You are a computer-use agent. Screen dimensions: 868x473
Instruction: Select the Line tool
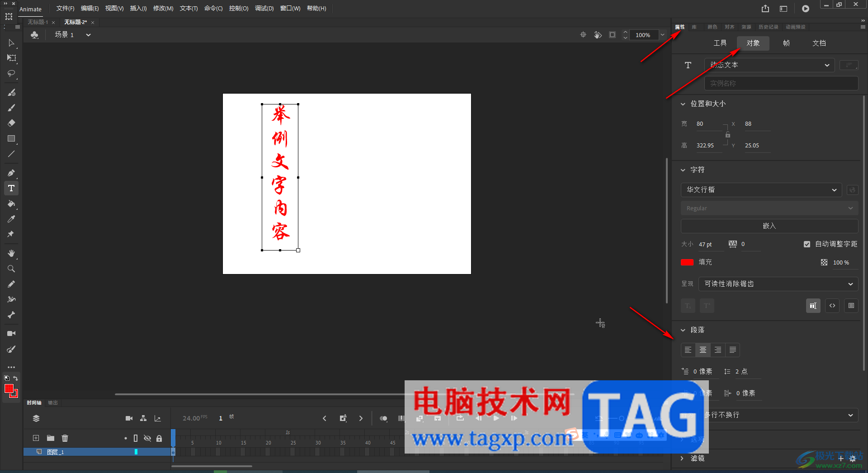[11, 154]
